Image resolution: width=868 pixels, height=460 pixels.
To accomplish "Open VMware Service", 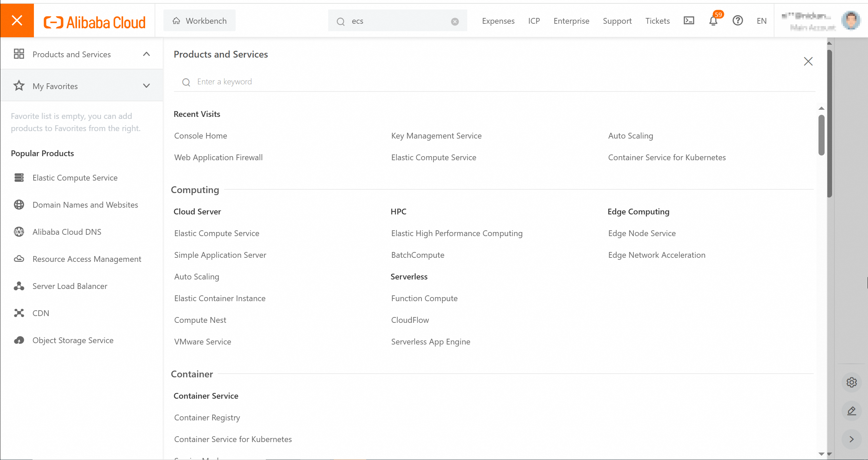I will pos(203,342).
